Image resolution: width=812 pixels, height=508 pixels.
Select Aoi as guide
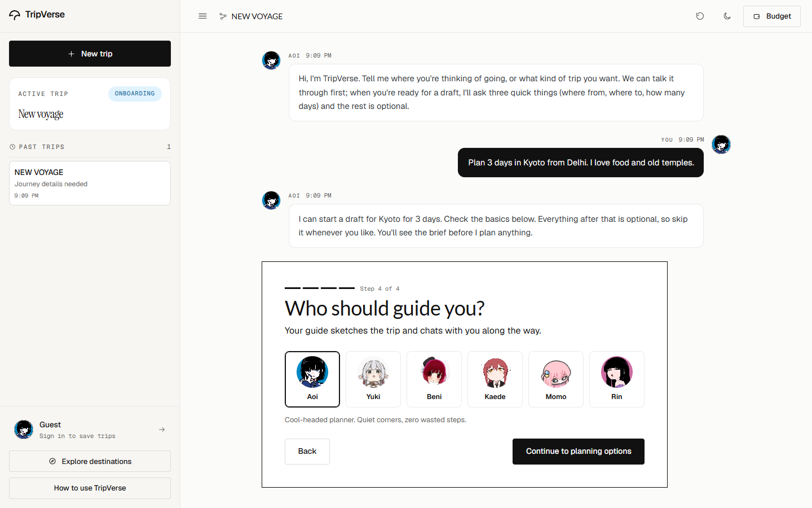[x=312, y=379]
